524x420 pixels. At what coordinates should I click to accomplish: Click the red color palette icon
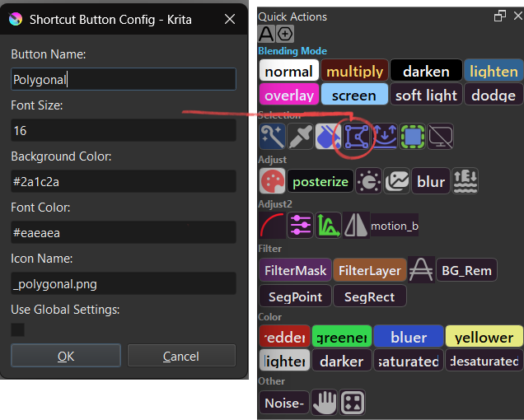[273, 180]
